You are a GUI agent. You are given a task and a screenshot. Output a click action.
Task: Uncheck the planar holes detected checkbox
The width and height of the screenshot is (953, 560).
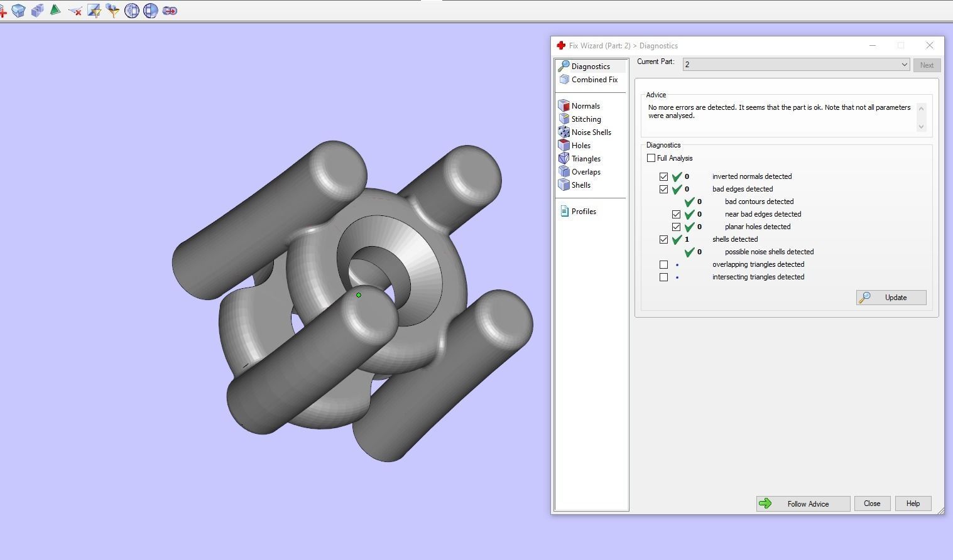(x=676, y=227)
